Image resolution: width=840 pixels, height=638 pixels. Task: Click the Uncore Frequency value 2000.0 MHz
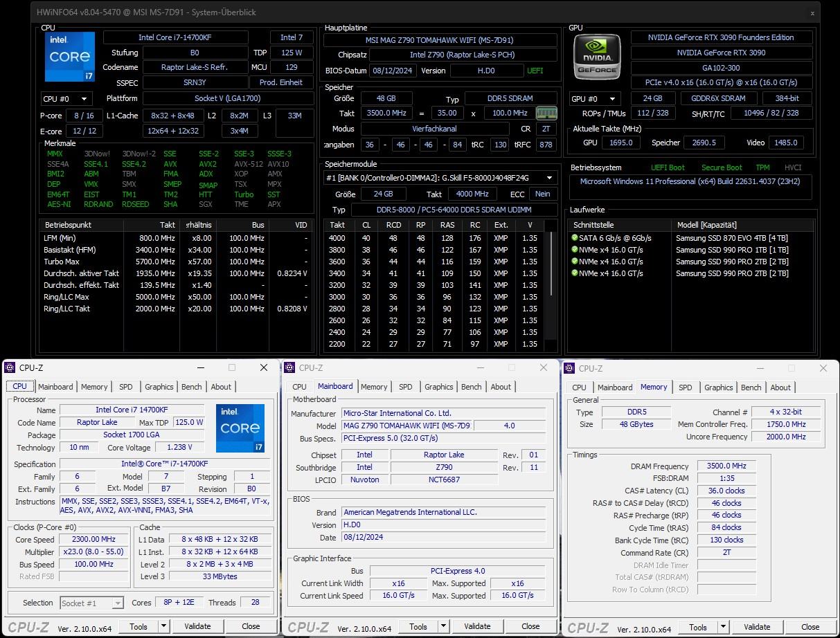[x=786, y=437]
